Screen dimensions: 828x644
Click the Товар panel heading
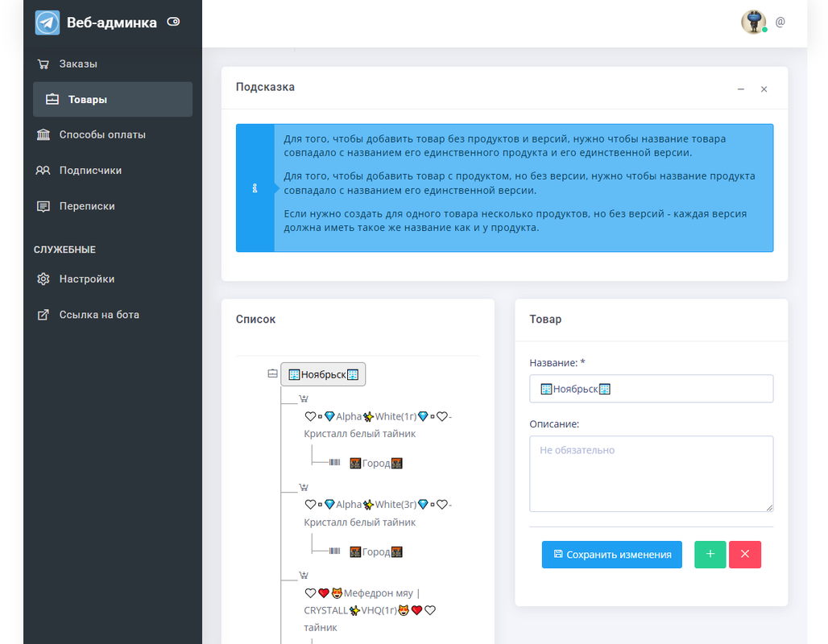click(545, 320)
